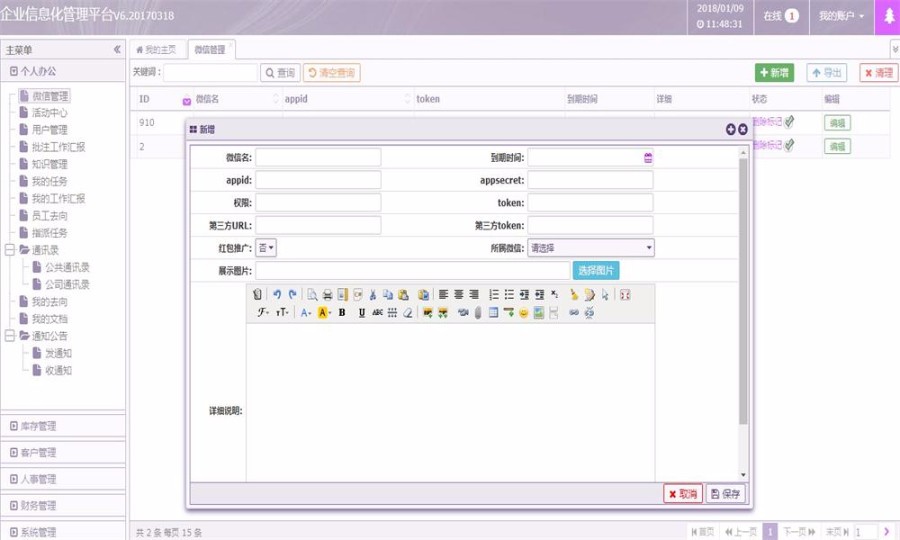Open 红包推广 dropdown
The image size is (900, 540).
click(x=266, y=248)
